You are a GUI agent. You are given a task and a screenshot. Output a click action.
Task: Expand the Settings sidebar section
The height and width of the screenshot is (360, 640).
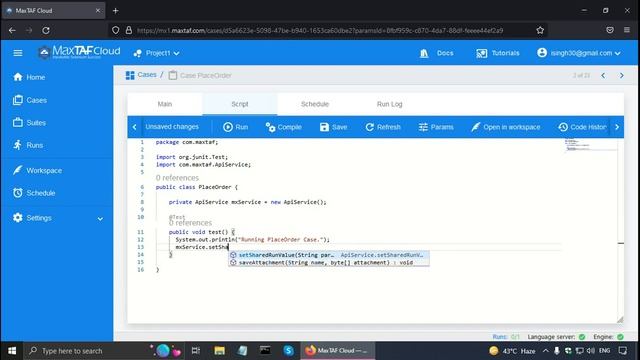point(57,218)
